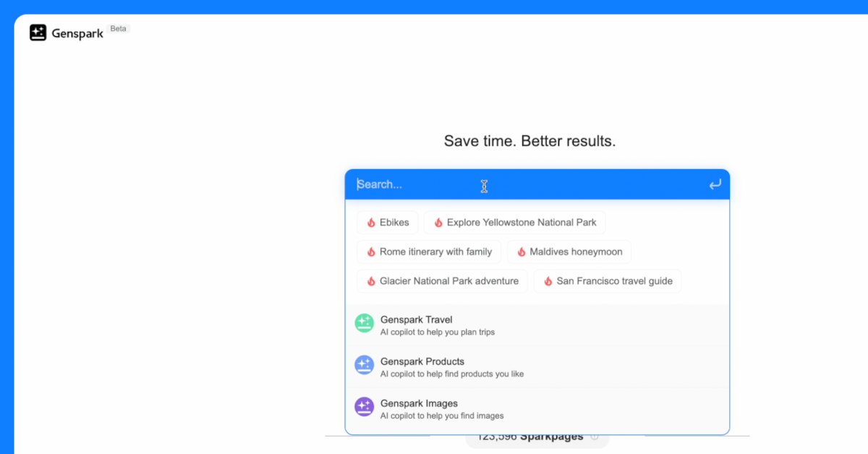The width and height of the screenshot is (868, 454).
Task: Click flame icon on Yellowstone chip
Action: coord(438,223)
